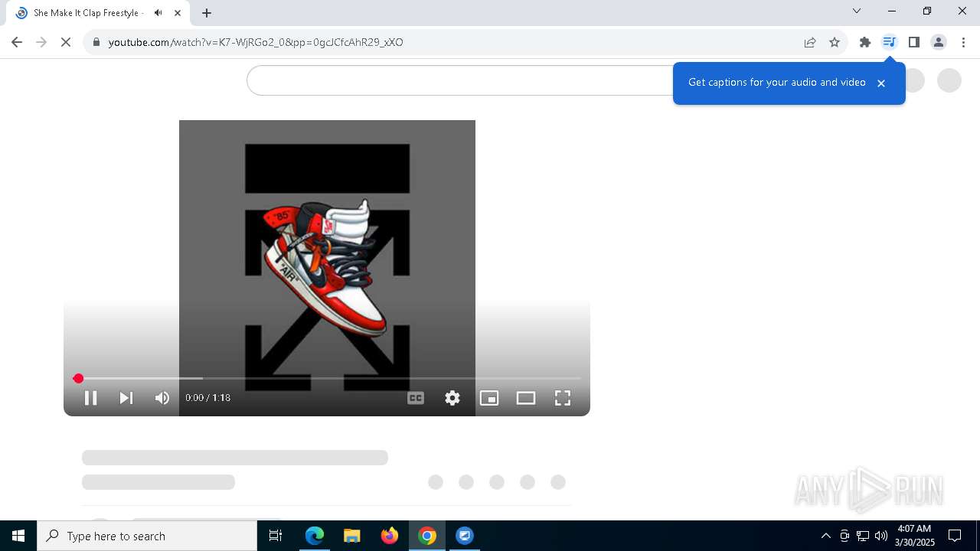Screen dimensions: 980x551
Task: Click the taskbar search box
Action: click(x=147, y=536)
